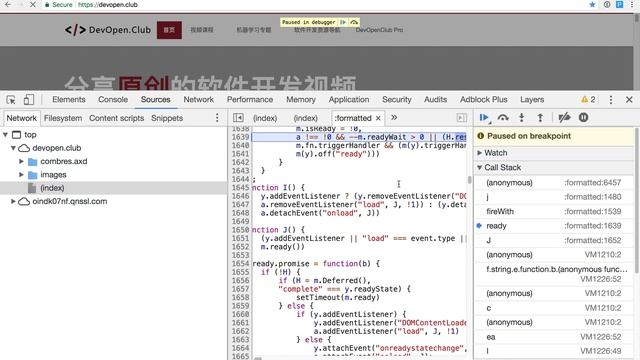Image resolution: width=640 pixels, height=360 pixels.
Task: Click line number 1652 gutter
Action: 240,247
